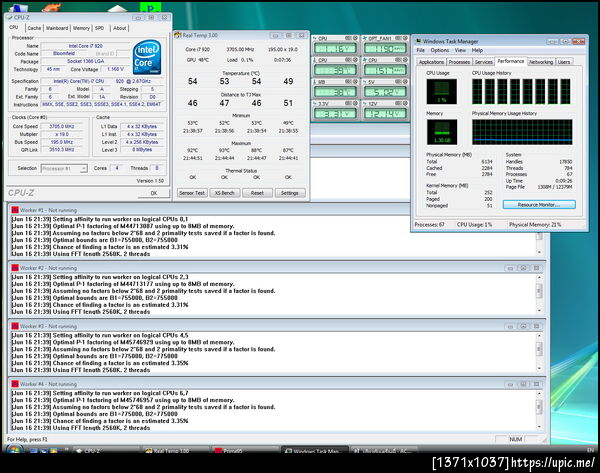600x473 pixels.
Task: Click the OPT_FAN1 sensor fan icon
Action: click(365, 38)
